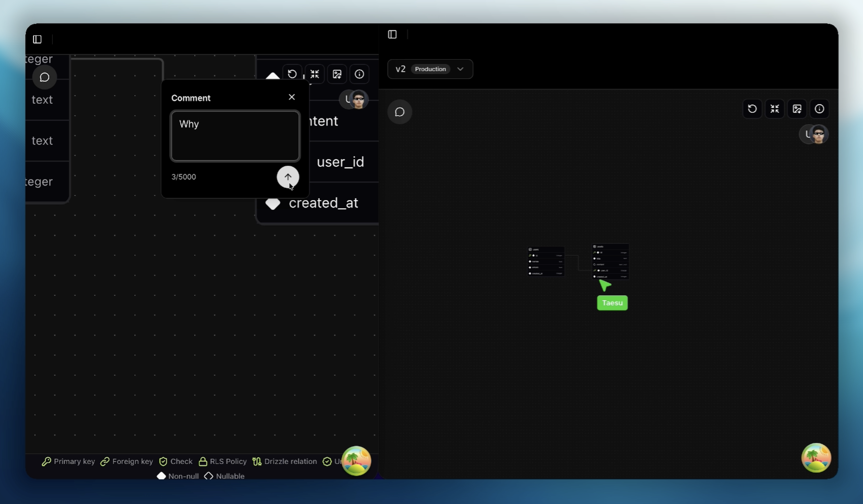The width and height of the screenshot is (863, 504).
Task: Click the reset view icon in the right pane
Action: pyautogui.click(x=752, y=109)
